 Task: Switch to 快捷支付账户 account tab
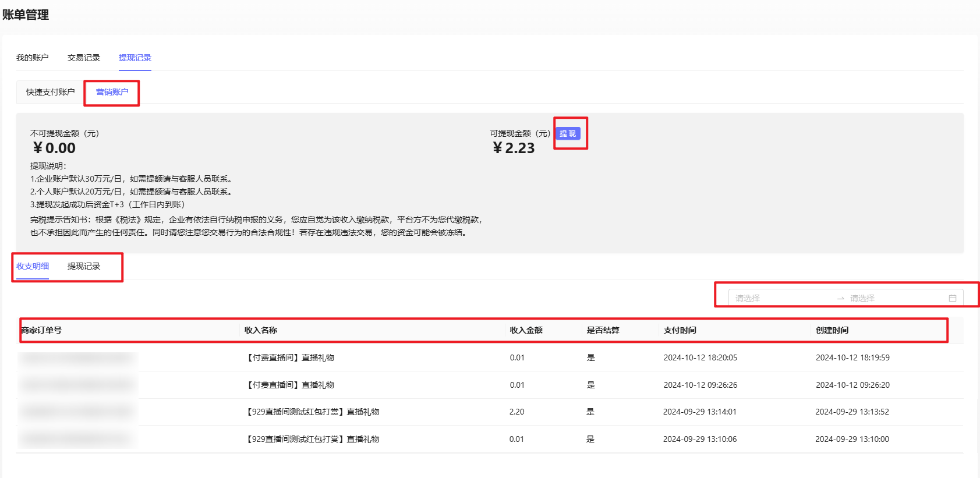51,92
